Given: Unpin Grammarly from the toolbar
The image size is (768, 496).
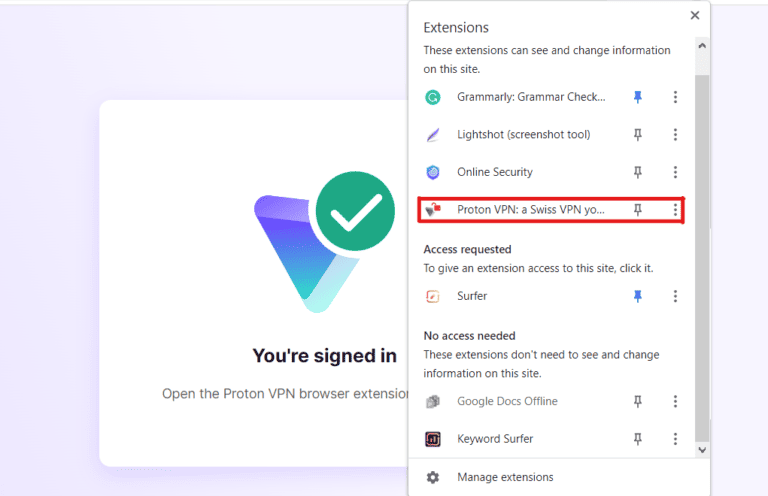Looking at the screenshot, I should coord(638,97).
